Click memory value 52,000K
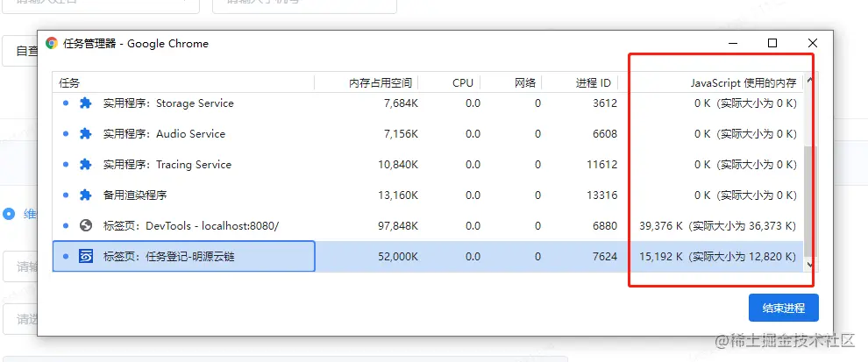 click(x=396, y=256)
